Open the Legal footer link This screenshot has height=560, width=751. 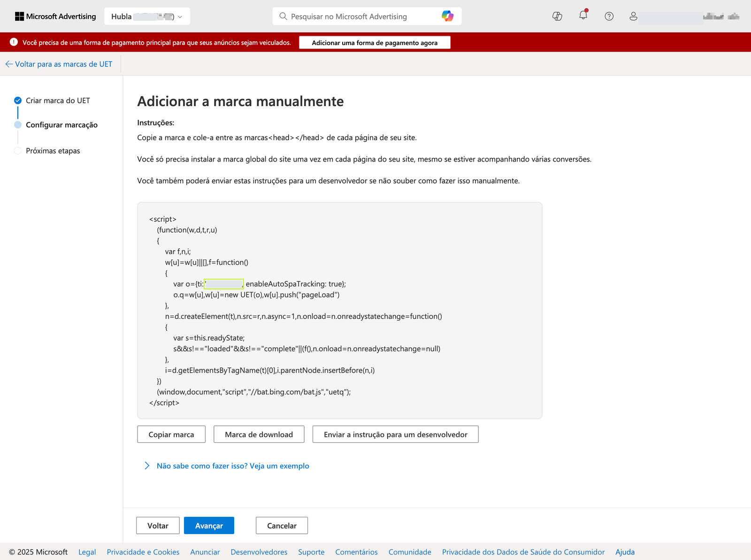coord(87,552)
